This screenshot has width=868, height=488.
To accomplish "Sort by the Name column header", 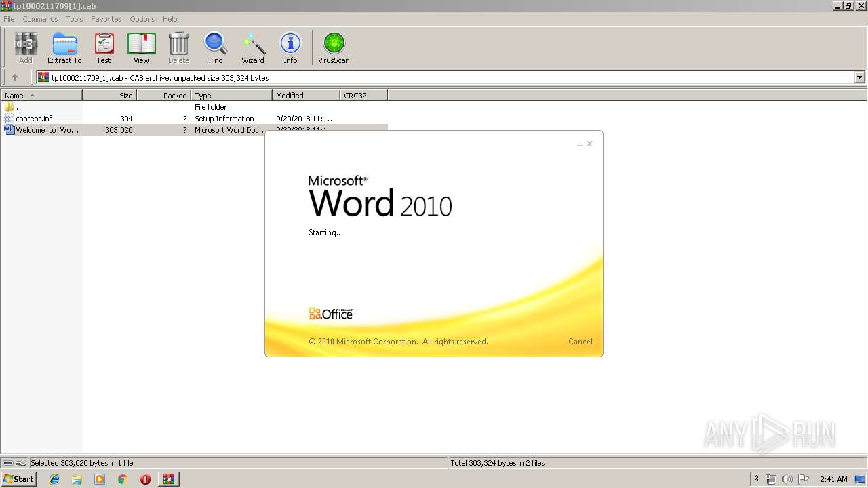I will 41,96.
